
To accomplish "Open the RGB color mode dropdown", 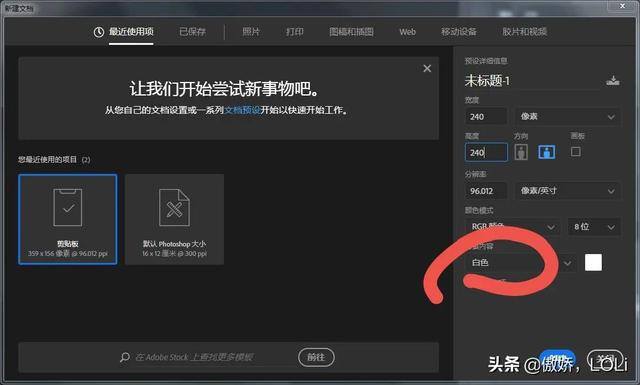I will pyautogui.click(x=512, y=227).
